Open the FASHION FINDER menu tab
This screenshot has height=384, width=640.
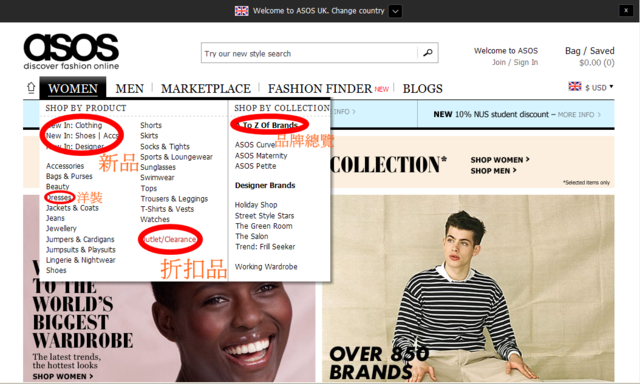320,89
